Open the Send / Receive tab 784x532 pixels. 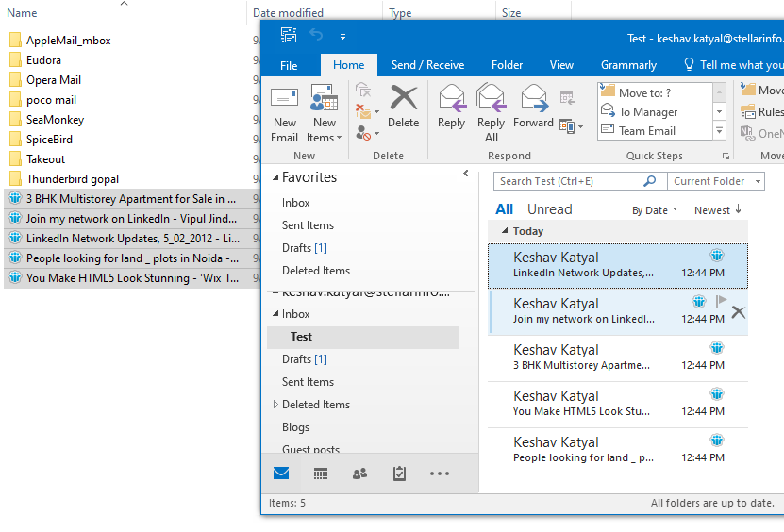coord(427,65)
